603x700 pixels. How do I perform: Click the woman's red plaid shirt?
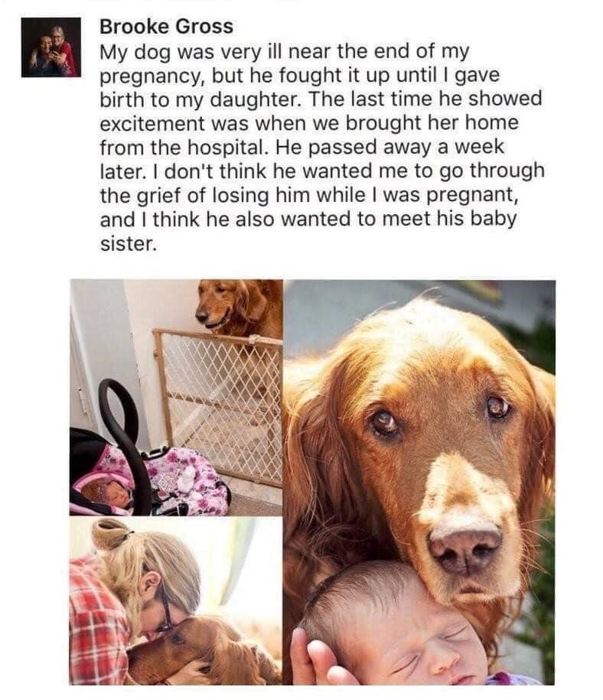tap(96, 620)
